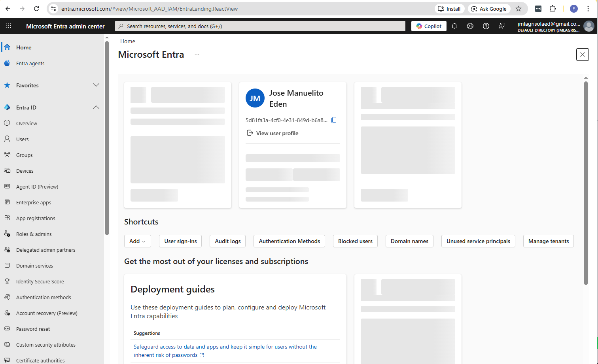The image size is (598, 364).
Task: Click the feedback icon in header
Action: tap(502, 26)
